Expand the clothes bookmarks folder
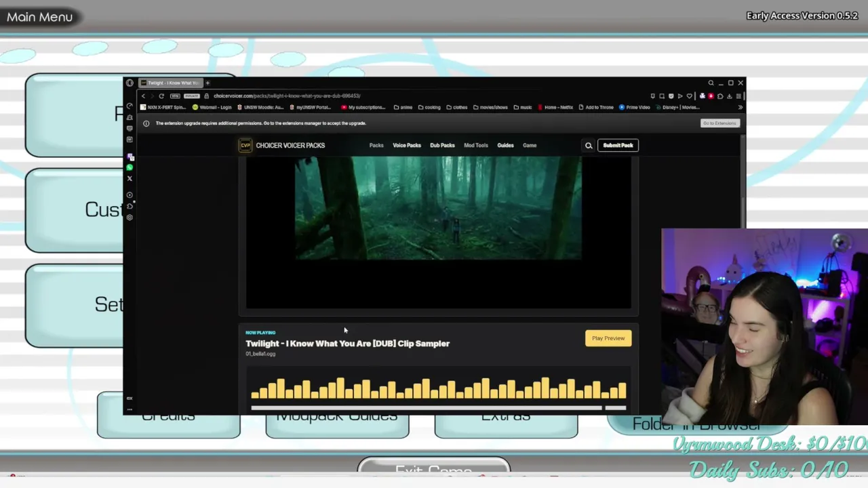This screenshot has height=488, width=868. (x=457, y=107)
